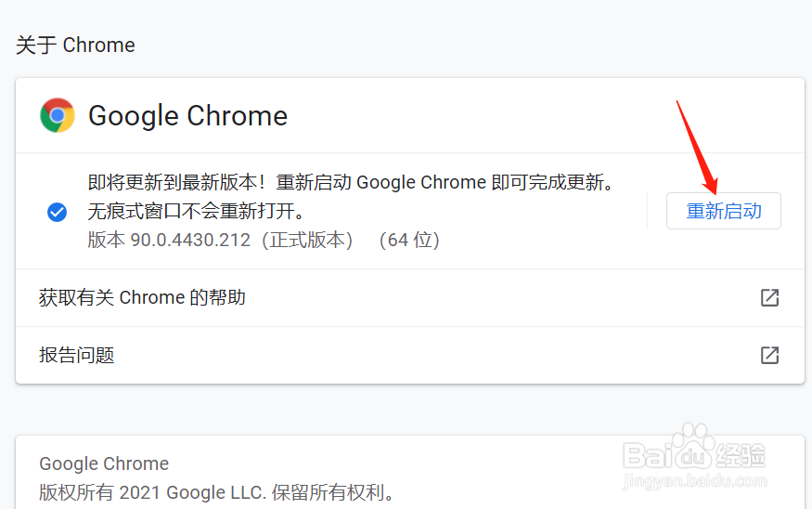Image resolution: width=812 pixels, height=509 pixels.
Task: Click the red arrow annotation
Action: 696,144
